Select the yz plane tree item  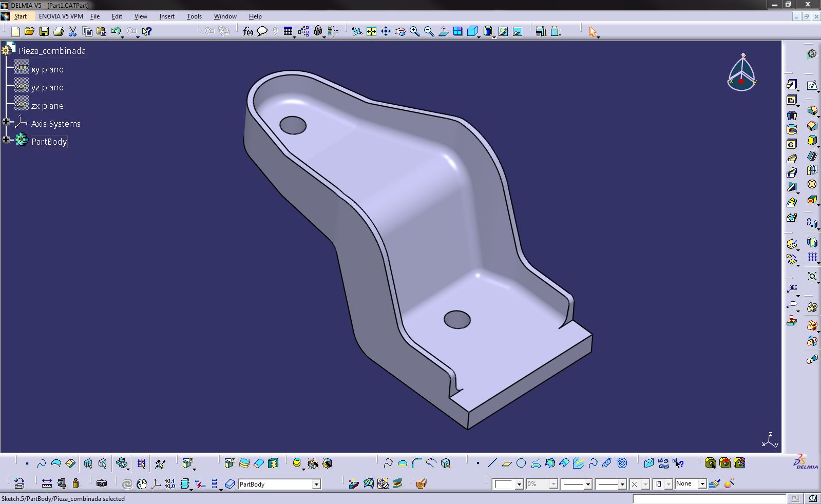coord(47,87)
